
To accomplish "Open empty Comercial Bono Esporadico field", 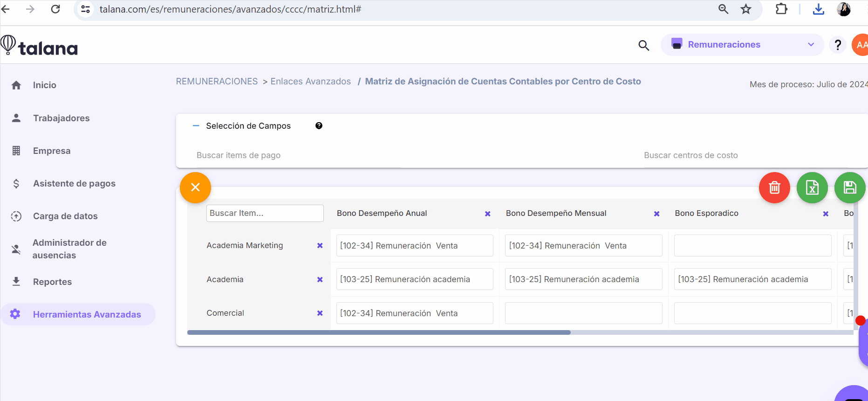I will click(752, 313).
